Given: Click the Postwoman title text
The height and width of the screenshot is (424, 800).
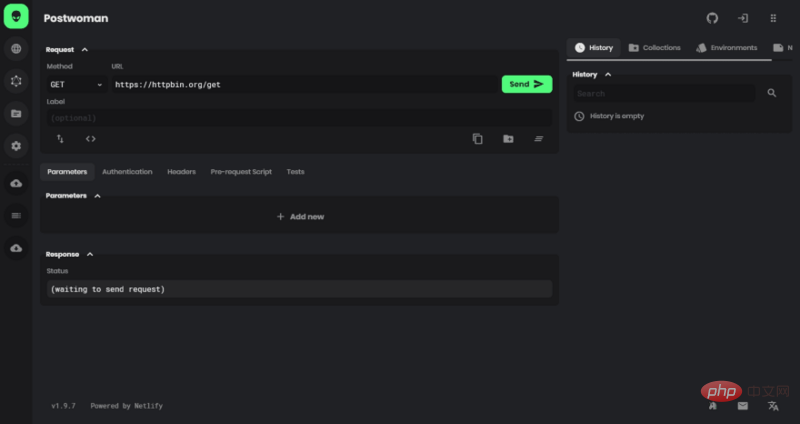Looking at the screenshot, I should point(76,18).
